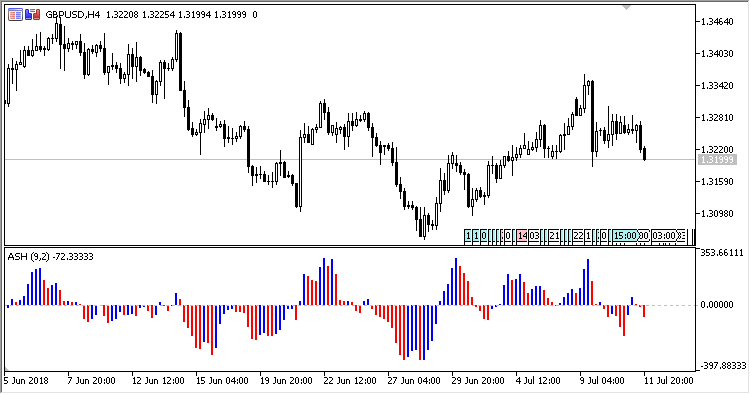Click the 1.32200 price scale value
Image resolution: width=750 pixels, height=394 pixels.
point(717,150)
